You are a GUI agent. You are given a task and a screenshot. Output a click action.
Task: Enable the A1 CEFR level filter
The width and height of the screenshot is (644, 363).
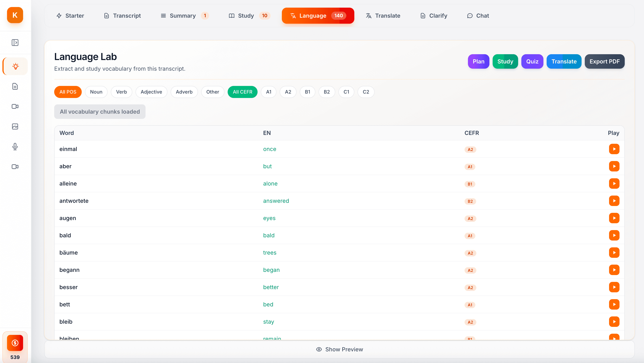coord(268,92)
